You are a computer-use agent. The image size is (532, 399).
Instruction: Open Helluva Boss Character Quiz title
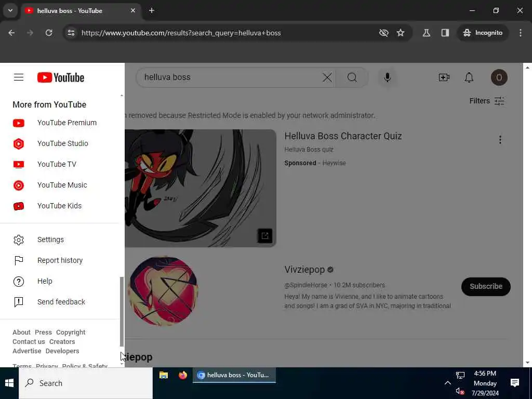click(x=343, y=136)
